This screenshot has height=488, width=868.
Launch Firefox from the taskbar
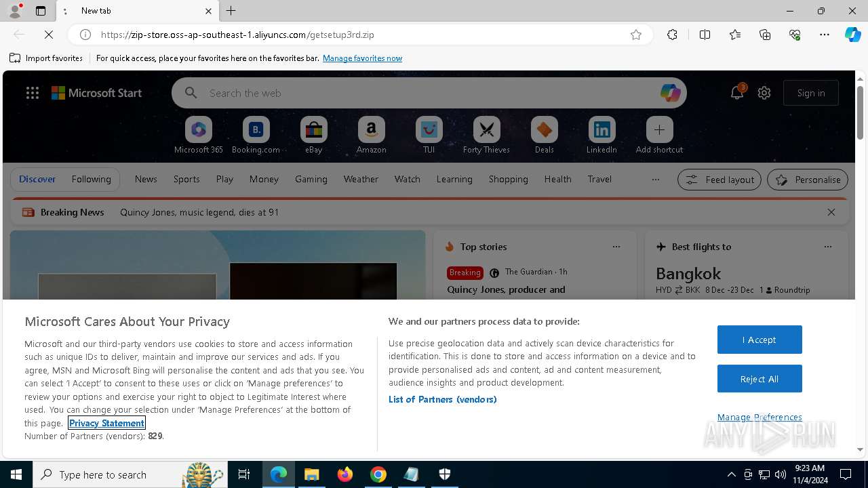click(x=345, y=474)
